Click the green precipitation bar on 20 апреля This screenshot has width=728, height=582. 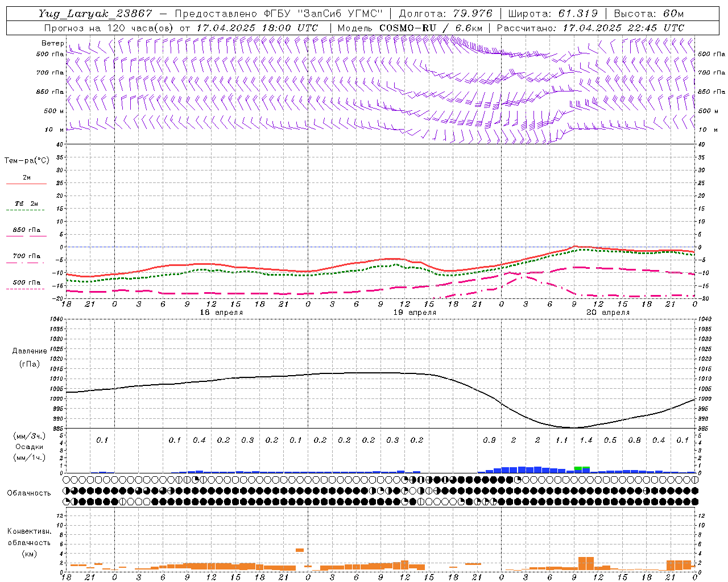(x=582, y=468)
